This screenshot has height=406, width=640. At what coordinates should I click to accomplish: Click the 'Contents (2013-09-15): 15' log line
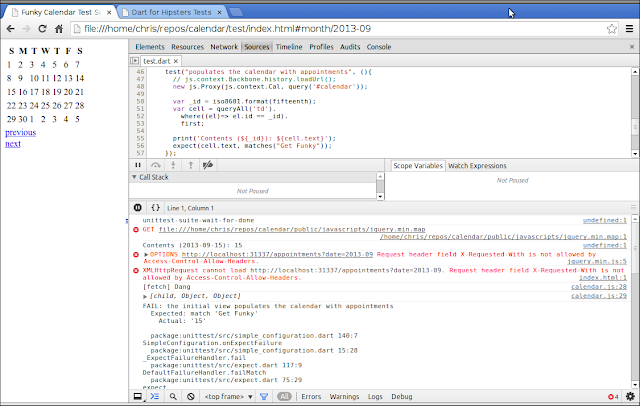coord(192,245)
